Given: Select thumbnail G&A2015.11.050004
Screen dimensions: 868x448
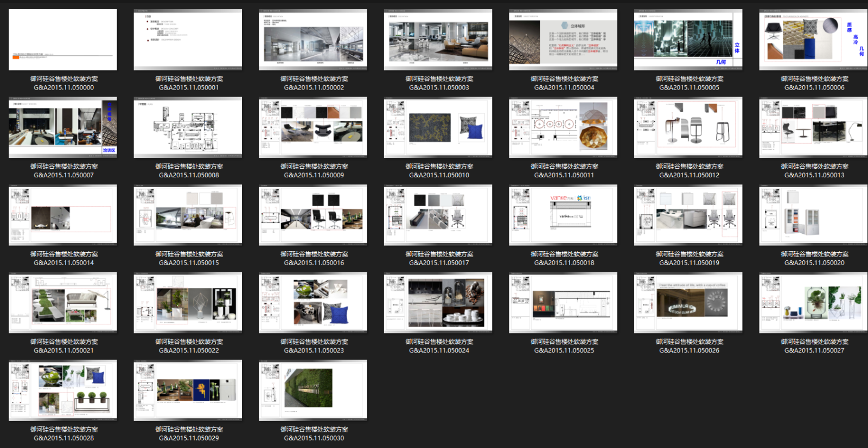Looking at the screenshot, I should 563,40.
